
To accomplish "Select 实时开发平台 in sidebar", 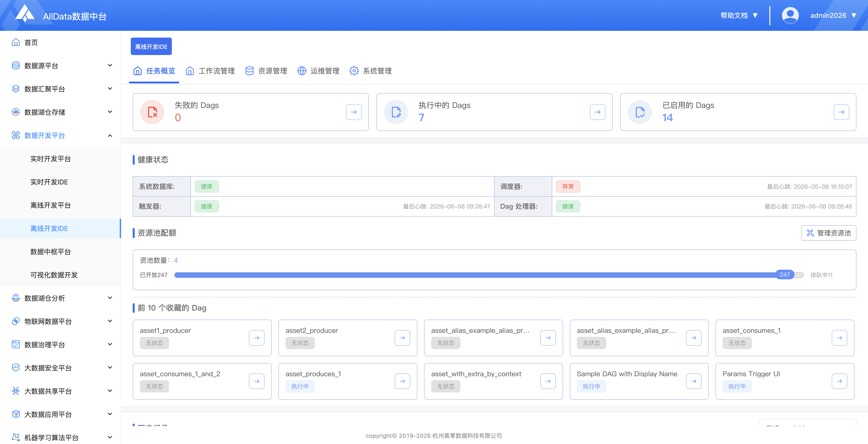I will click(60, 159).
